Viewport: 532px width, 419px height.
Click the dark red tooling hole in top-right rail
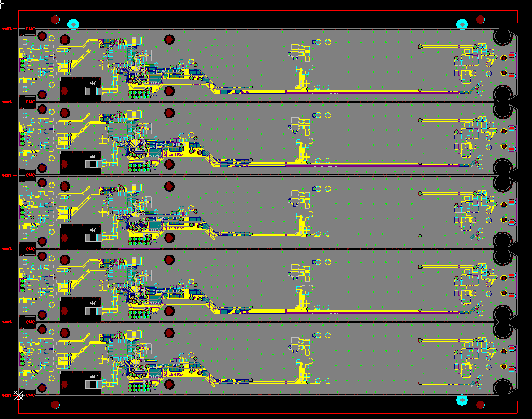pos(481,19)
